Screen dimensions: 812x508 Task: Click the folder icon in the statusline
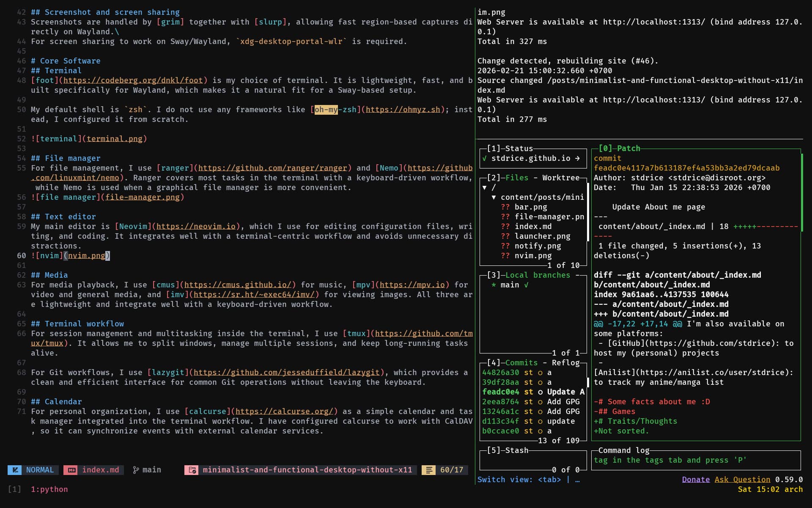(x=192, y=470)
